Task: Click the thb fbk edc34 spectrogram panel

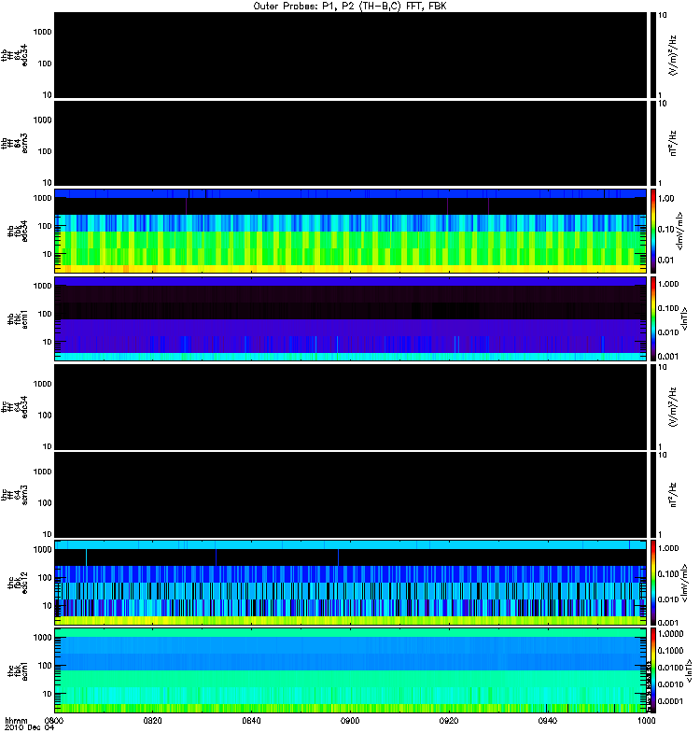Action: (x=351, y=231)
